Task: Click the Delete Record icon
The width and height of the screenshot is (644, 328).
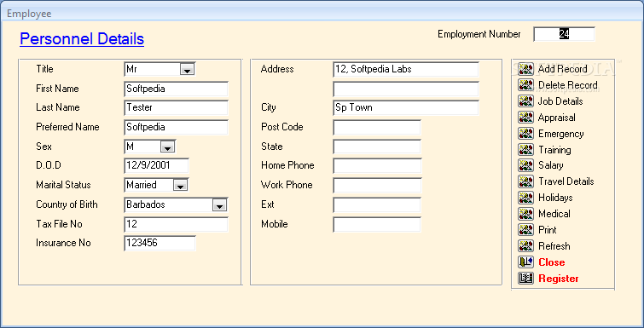Action: (x=525, y=85)
